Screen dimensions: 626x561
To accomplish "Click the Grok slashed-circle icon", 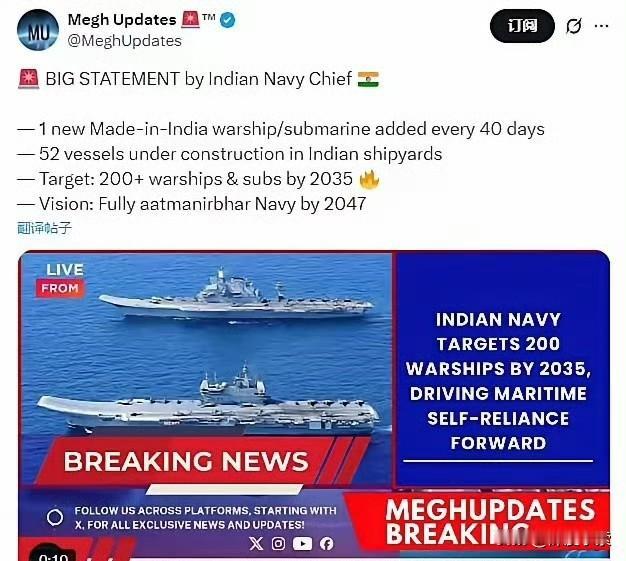I will [574, 26].
